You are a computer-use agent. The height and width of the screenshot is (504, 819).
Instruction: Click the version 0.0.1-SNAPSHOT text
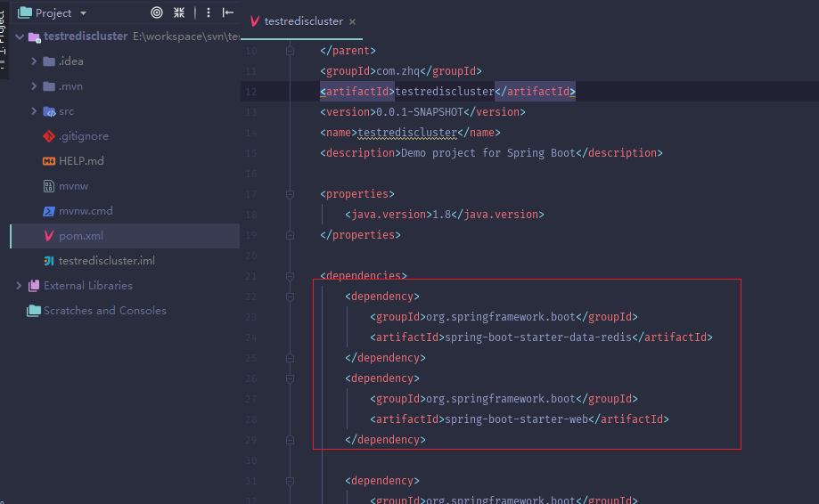(x=420, y=112)
